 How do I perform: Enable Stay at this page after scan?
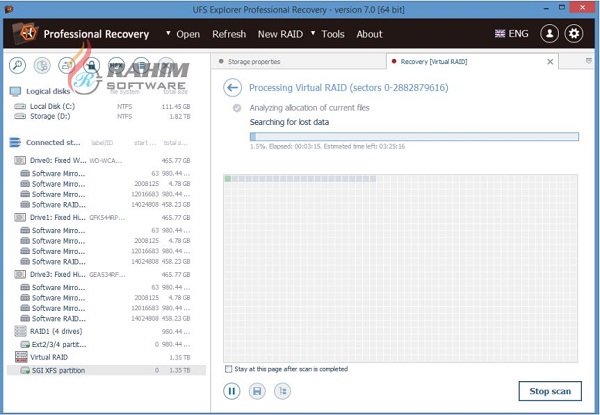[228, 369]
